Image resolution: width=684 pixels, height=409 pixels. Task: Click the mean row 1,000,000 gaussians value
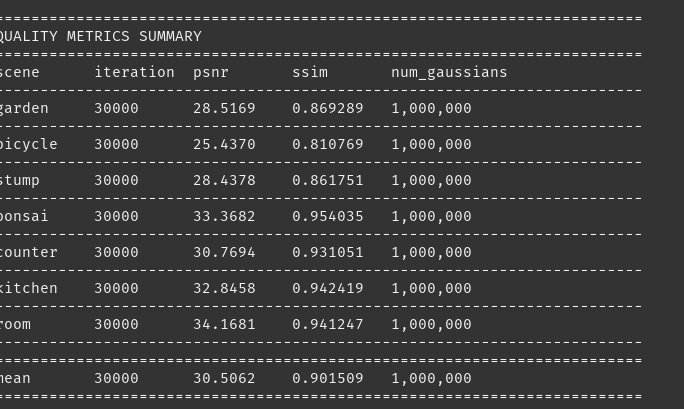(431, 379)
